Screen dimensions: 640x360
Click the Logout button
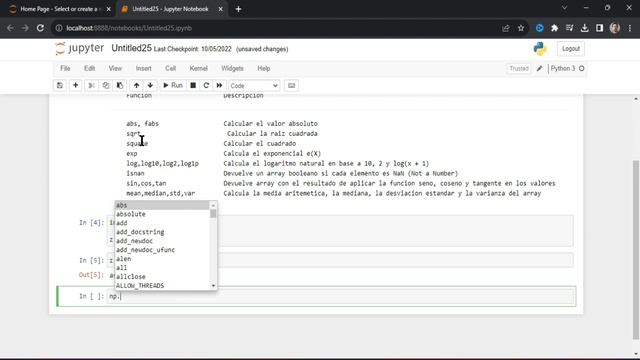tap(571, 49)
